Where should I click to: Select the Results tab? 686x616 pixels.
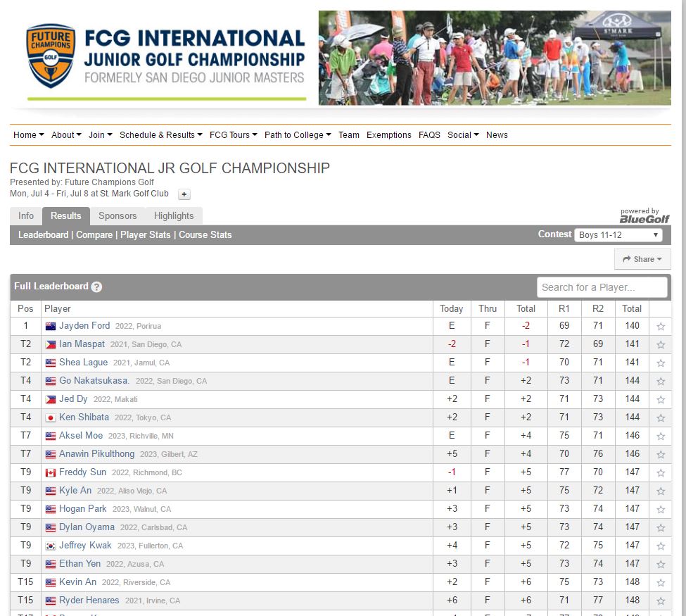click(66, 216)
